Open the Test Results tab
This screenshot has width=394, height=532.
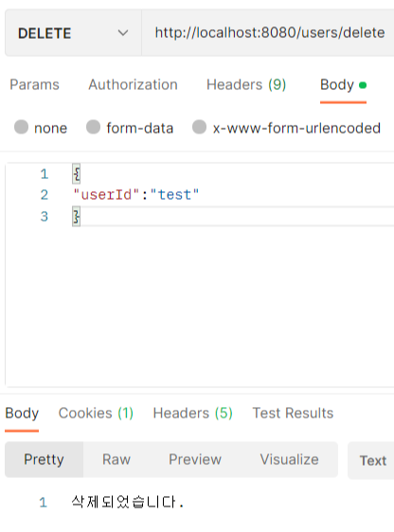293,414
